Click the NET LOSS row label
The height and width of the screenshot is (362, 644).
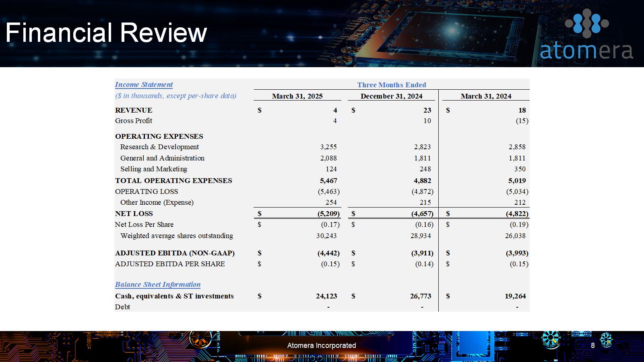tap(134, 214)
